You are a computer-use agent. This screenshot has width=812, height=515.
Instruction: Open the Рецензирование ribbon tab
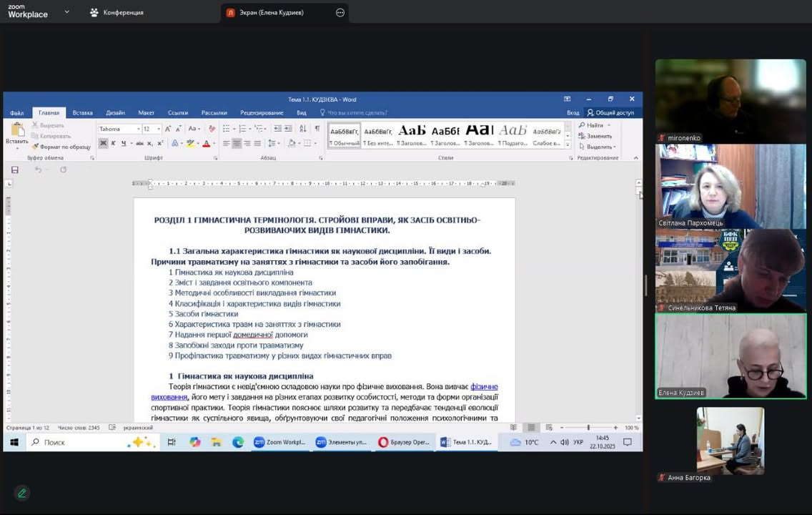click(x=262, y=112)
